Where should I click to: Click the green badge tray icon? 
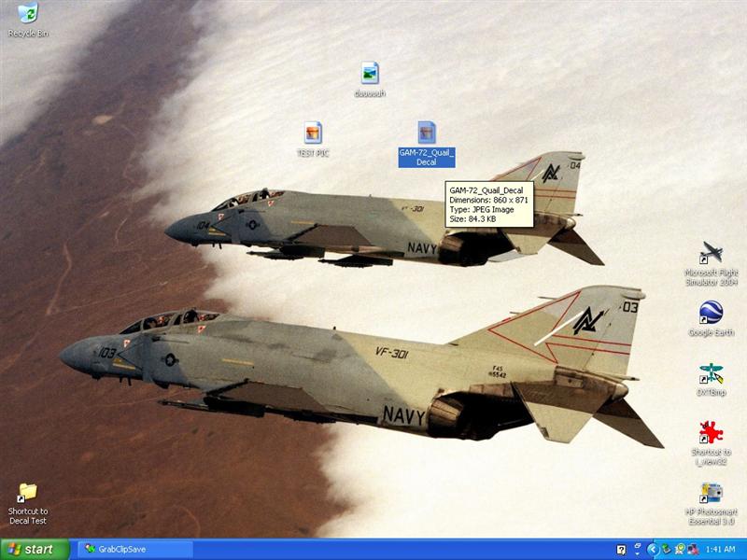coord(681,550)
